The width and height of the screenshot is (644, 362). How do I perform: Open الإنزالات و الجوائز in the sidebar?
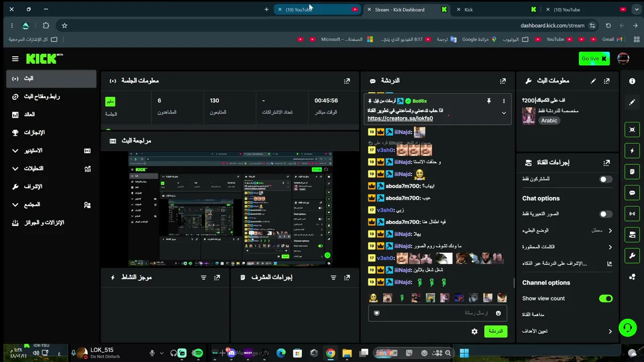click(51, 223)
